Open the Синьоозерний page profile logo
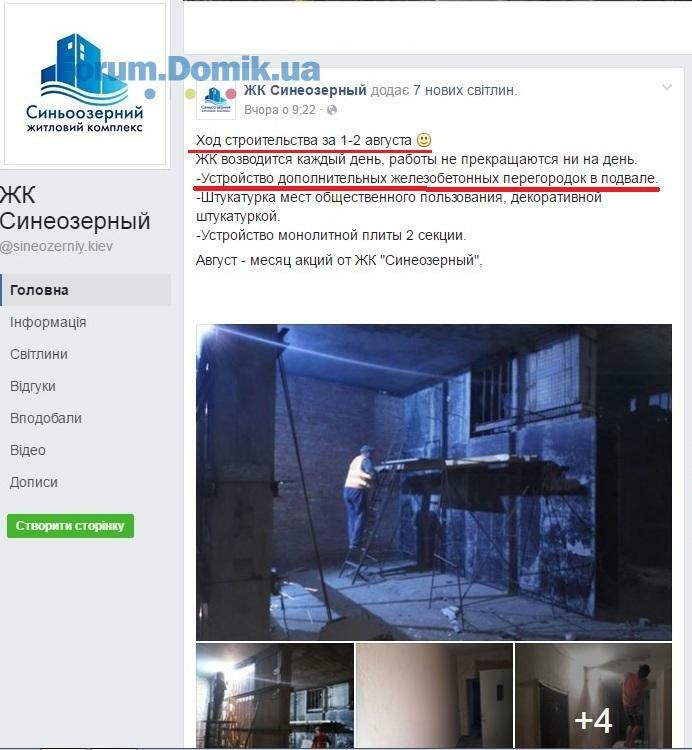This screenshot has width=692, height=750. click(85, 84)
